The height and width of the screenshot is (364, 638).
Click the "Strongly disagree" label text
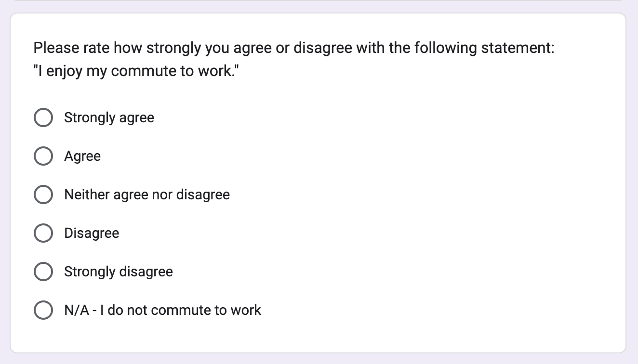(119, 272)
